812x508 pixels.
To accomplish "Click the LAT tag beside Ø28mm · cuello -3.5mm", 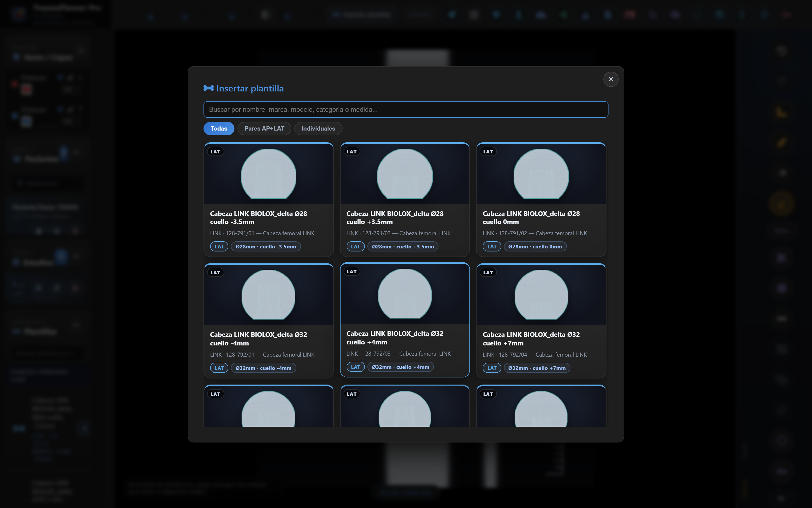I will pos(219,247).
